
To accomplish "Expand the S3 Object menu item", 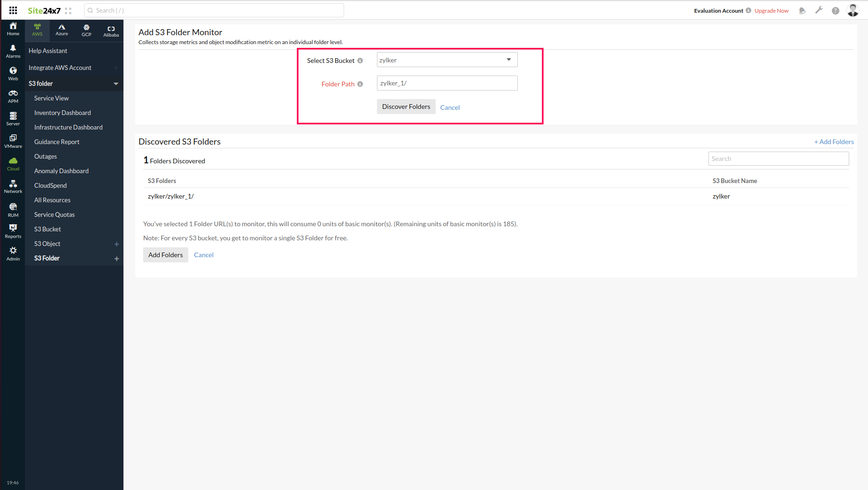I will point(116,244).
